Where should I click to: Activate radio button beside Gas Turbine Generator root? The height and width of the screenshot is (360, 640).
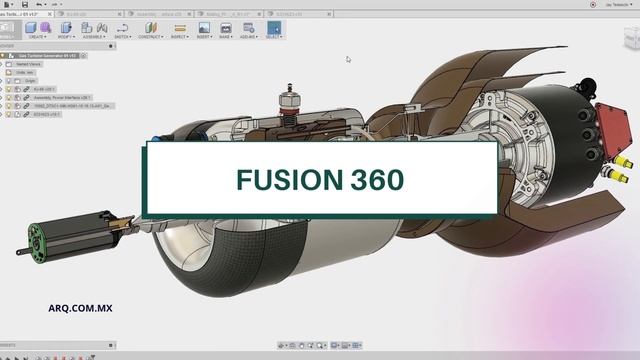[x=84, y=56]
